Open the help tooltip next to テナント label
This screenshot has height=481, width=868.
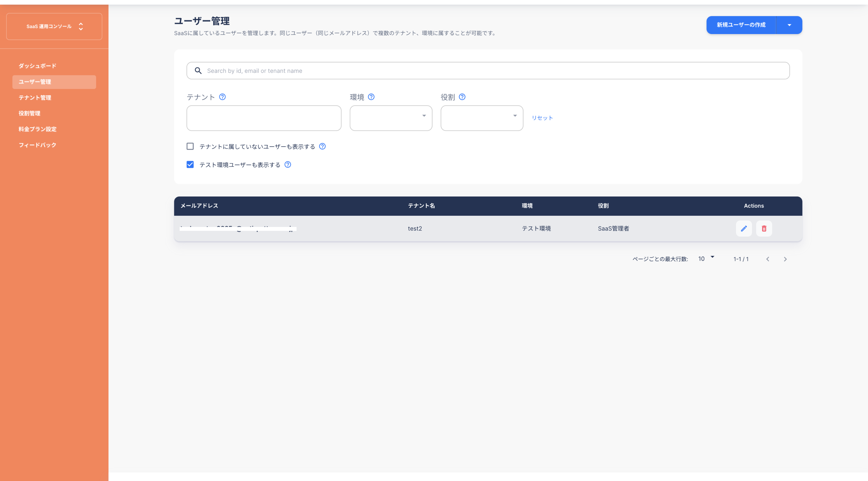pyautogui.click(x=222, y=97)
